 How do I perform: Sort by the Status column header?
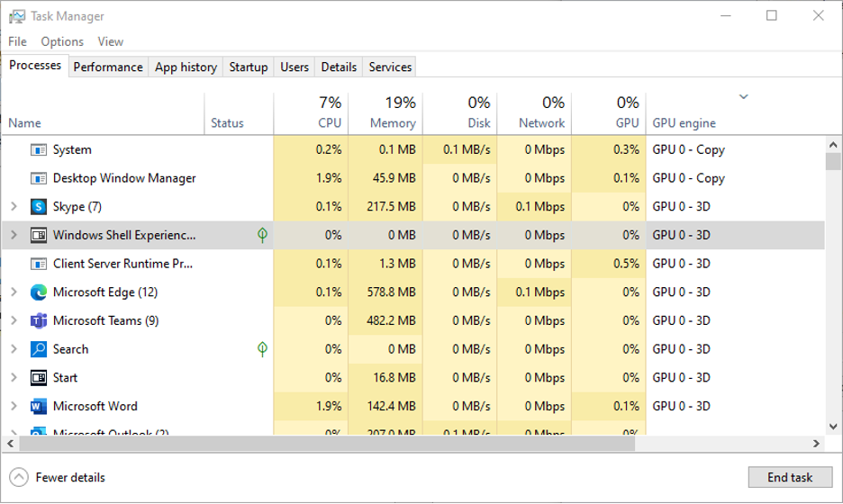(240, 113)
